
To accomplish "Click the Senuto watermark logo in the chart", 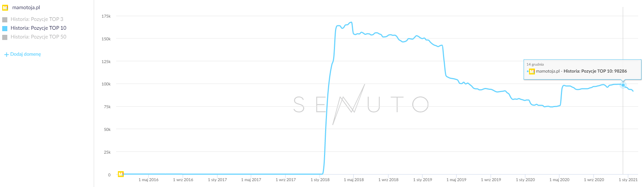I will [361, 104].
